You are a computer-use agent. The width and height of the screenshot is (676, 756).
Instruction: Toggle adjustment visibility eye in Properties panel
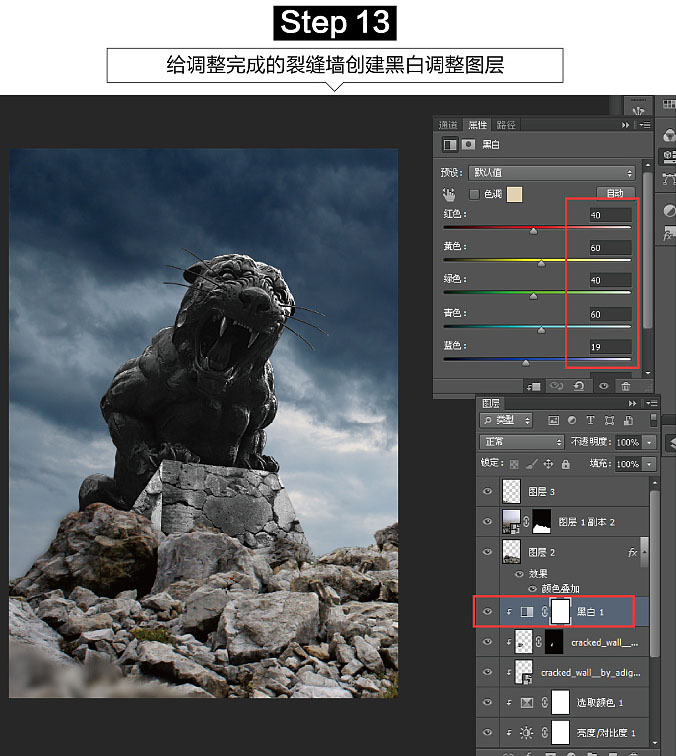coord(604,385)
